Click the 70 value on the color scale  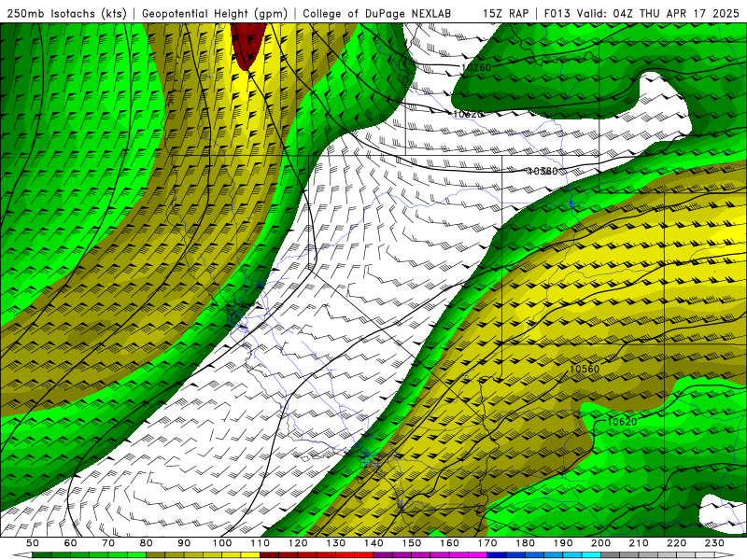pyautogui.click(x=108, y=543)
